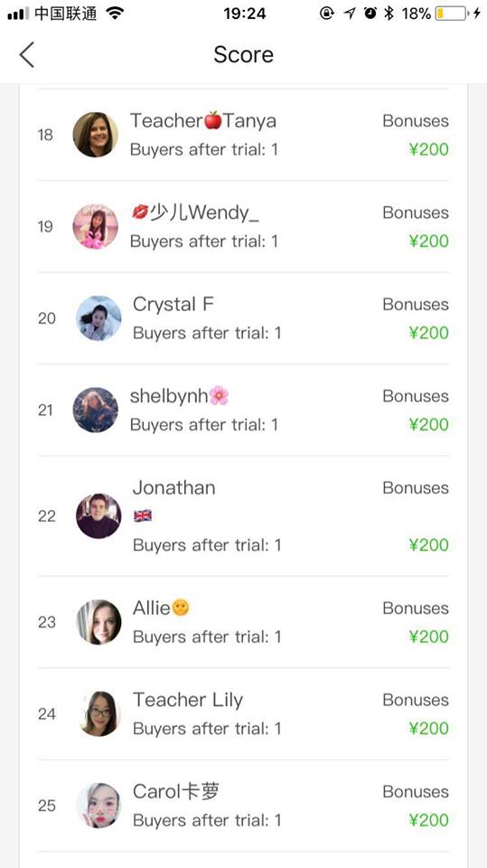Viewport: 487px width, 868px height.
Task: Tap the back arrow icon
Action: 26,55
